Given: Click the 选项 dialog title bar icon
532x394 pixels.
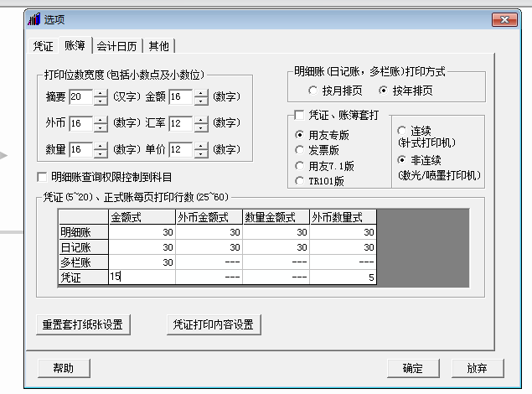Looking at the screenshot, I should pyautogui.click(x=34, y=19).
